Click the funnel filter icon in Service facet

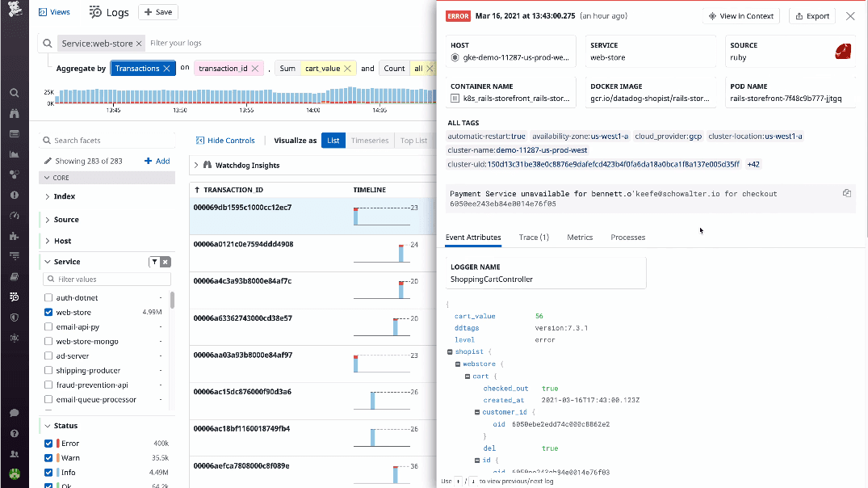point(154,262)
